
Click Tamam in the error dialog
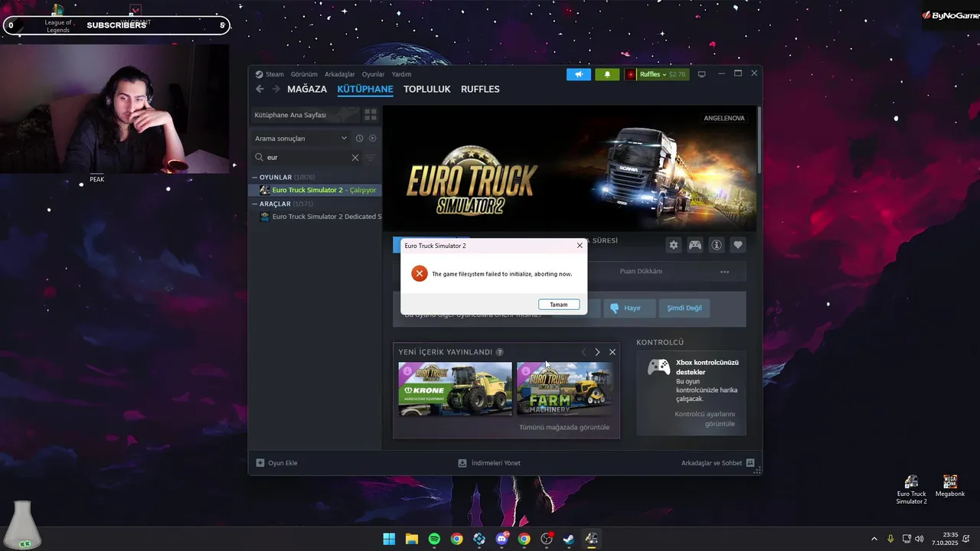point(559,305)
